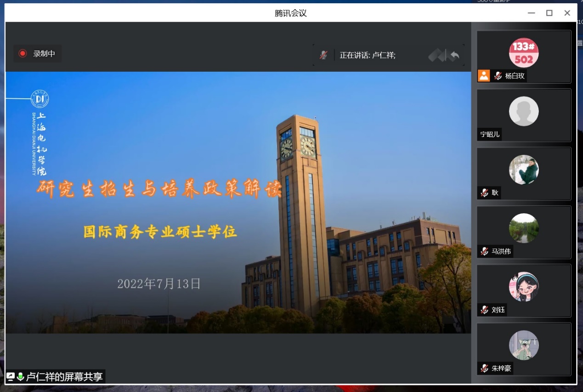This screenshot has height=392, width=583.
Task: Click the red recording indicator icon
Action: (23, 54)
